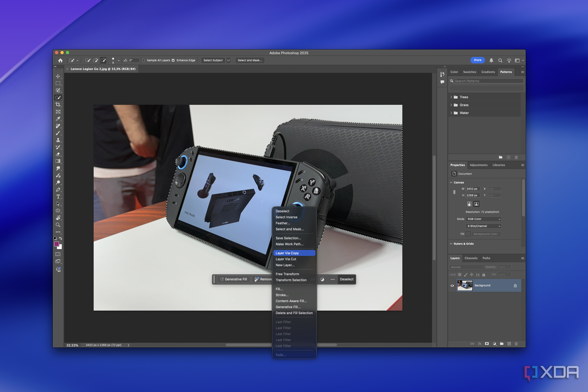The height and width of the screenshot is (392, 588).
Task: Choose the Eraser tool
Action: [58, 154]
